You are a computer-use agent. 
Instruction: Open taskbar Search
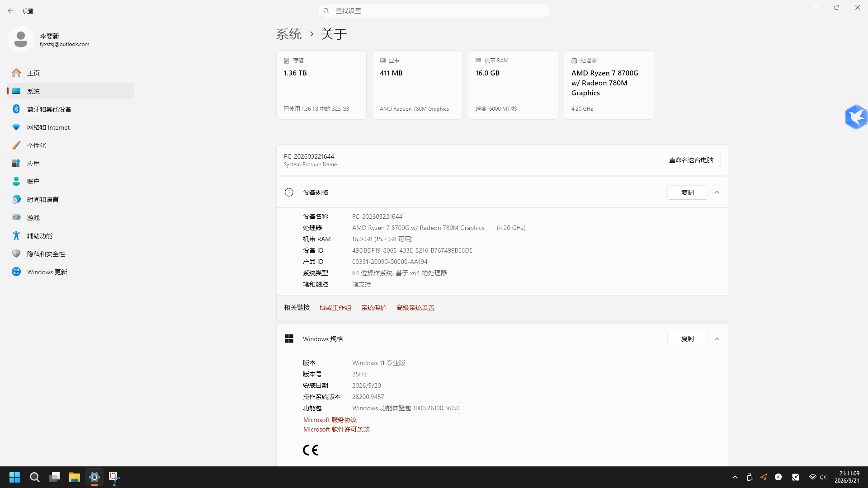34,477
